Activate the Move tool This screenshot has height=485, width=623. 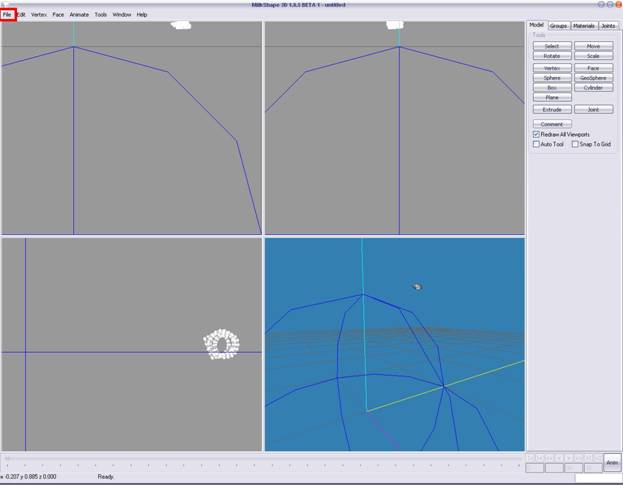[x=593, y=46]
